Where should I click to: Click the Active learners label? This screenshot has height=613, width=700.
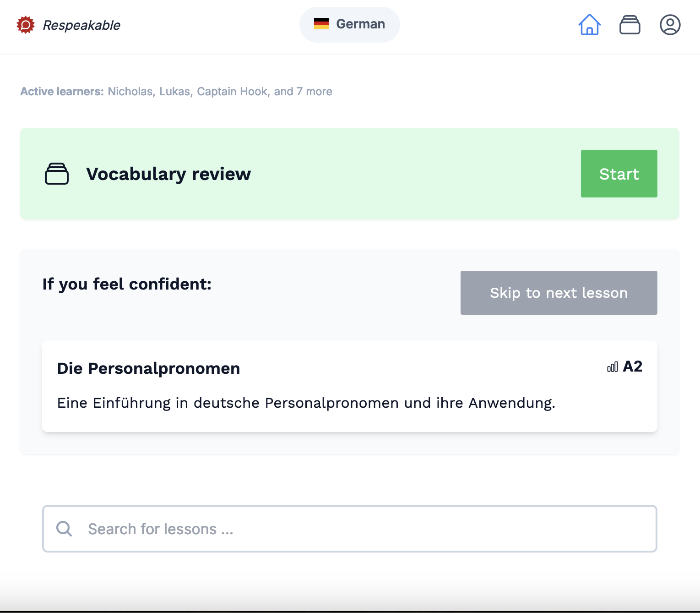(x=62, y=92)
